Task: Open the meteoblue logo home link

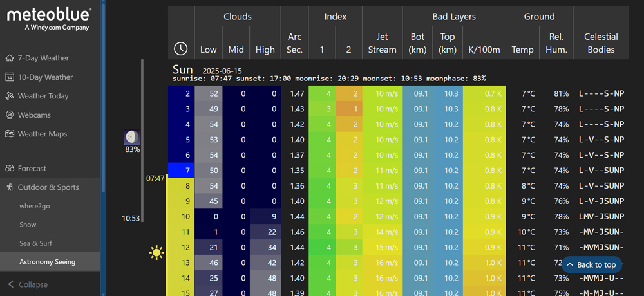Action: click(x=50, y=19)
